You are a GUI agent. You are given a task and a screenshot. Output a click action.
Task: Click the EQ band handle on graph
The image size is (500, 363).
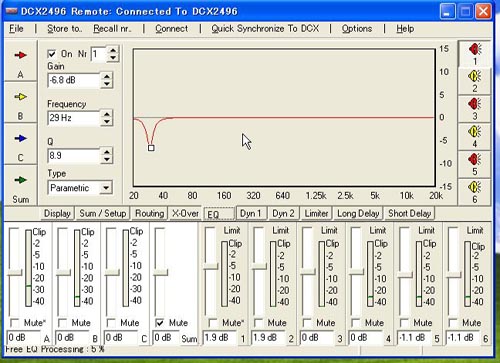[151, 148]
